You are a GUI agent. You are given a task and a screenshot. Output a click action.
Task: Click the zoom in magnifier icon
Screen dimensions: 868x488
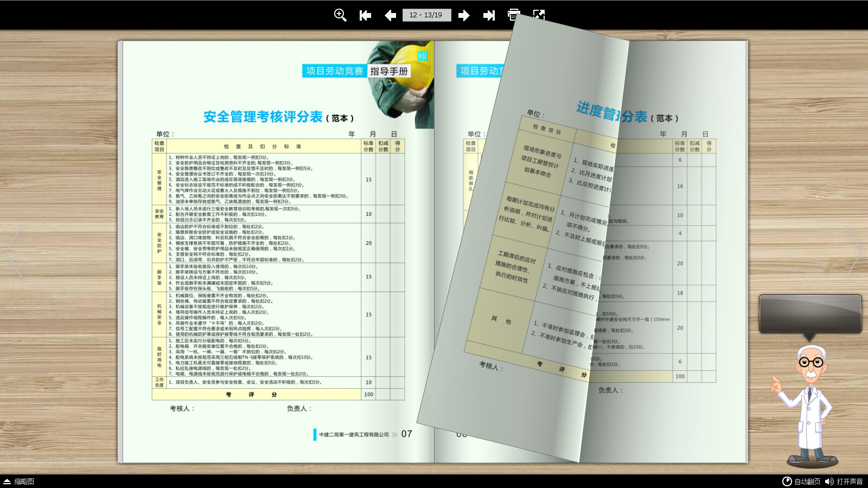(x=340, y=15)
